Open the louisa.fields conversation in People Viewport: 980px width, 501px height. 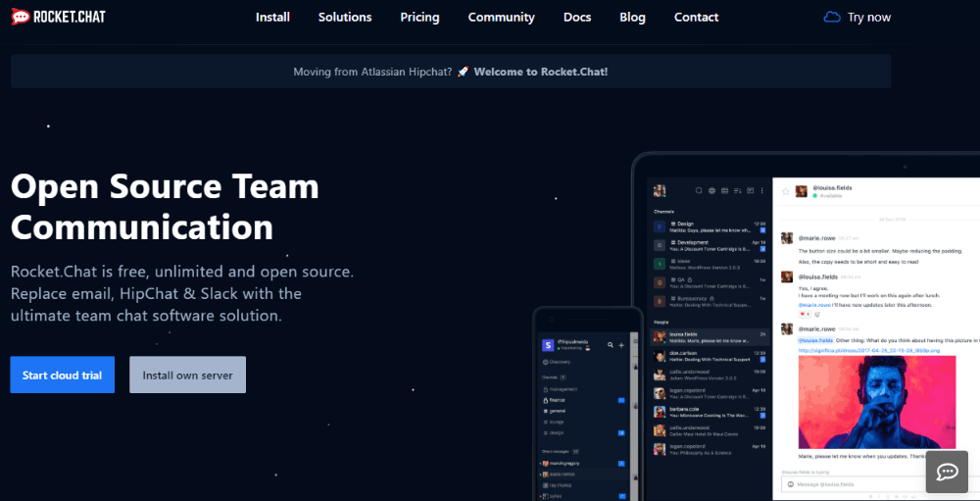[x=710, y=337]
